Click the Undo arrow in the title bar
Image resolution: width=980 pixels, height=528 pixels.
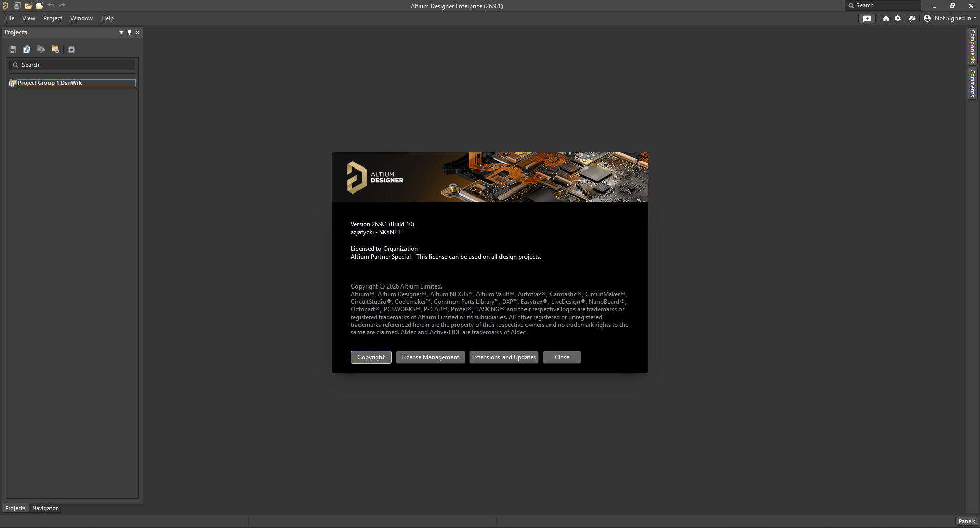point(51,6)
